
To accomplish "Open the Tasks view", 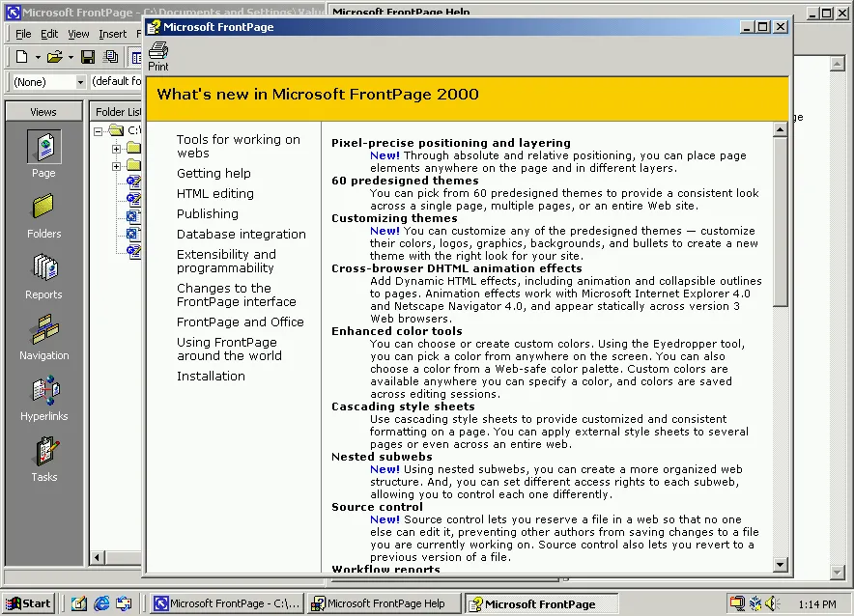I will [43, 454].
